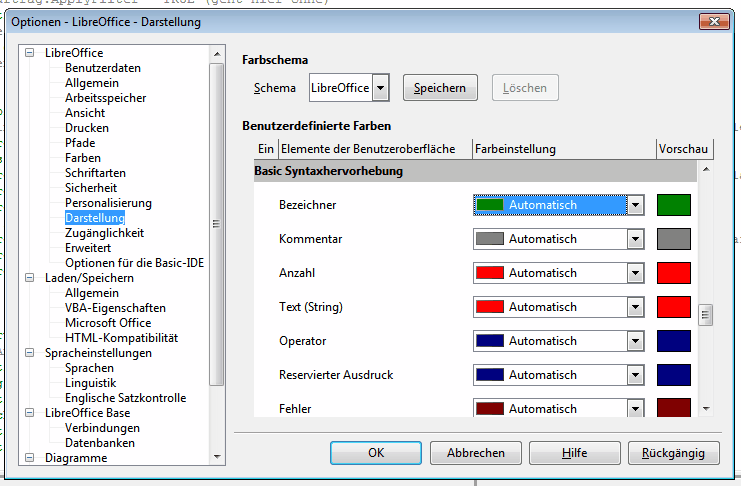Select Optionen für die Basic-IDE
This screenshot has width=741, height=486.
(x=135, y=263)
